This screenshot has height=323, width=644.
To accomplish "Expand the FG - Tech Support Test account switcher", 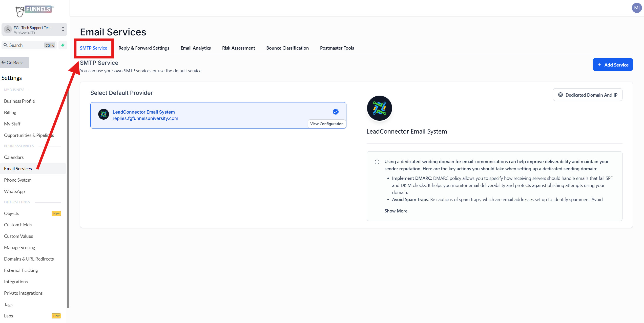I will pos(63,30).
